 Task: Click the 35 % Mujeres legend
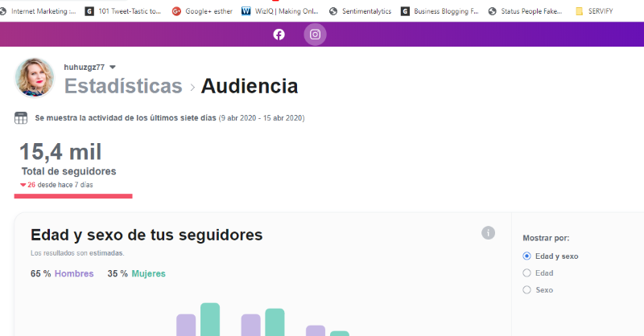pyautogui.click(x=136, y=273)
